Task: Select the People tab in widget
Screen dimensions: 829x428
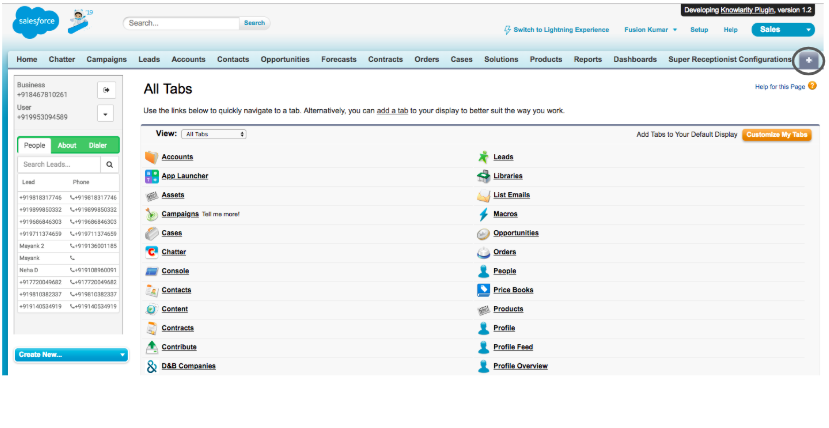Action: (x=34, y=145)
